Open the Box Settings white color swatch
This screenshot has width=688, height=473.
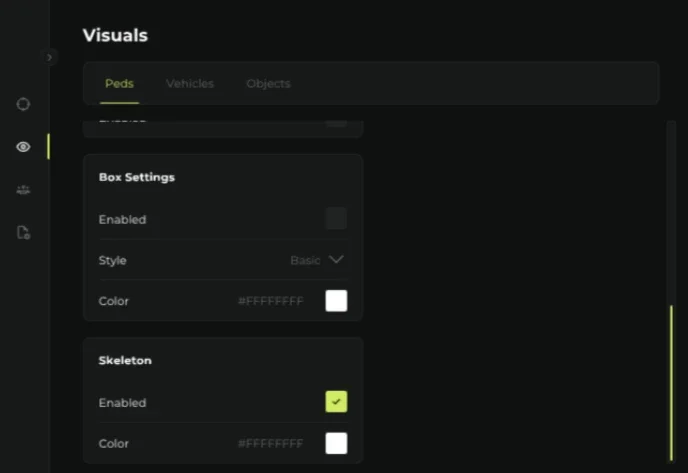click(x=336, y=301)
